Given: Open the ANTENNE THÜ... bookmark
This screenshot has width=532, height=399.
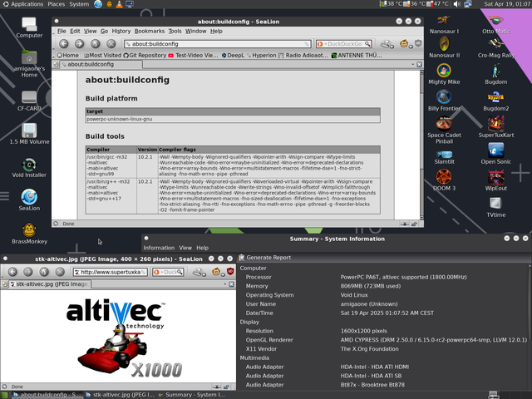Looking at the screenshot, I should (357, 55).
